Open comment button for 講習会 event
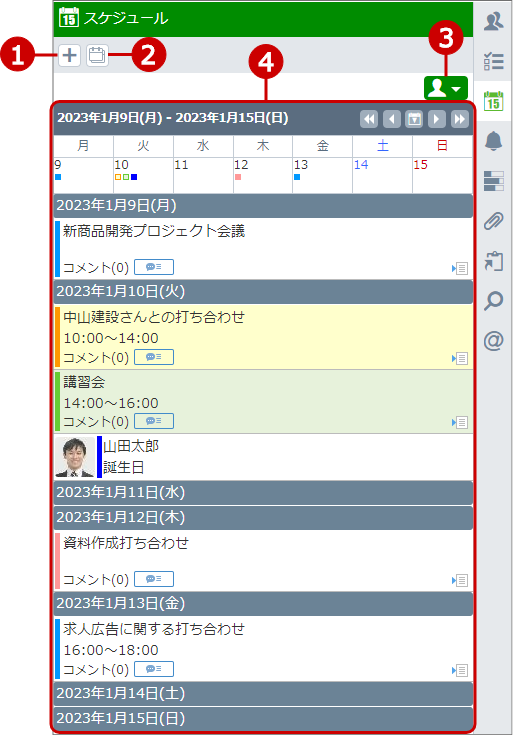This screenshot has width=513, height=736. (x=154, y=421)
